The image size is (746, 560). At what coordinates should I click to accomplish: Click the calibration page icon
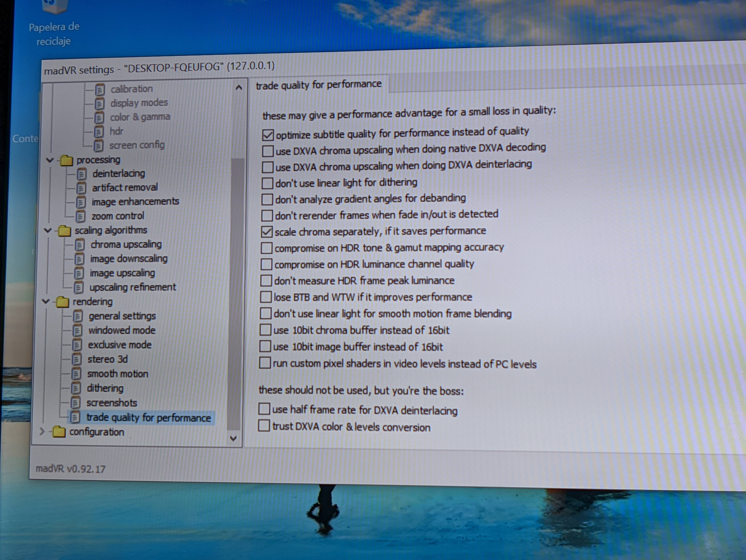(x=100, y=90)
